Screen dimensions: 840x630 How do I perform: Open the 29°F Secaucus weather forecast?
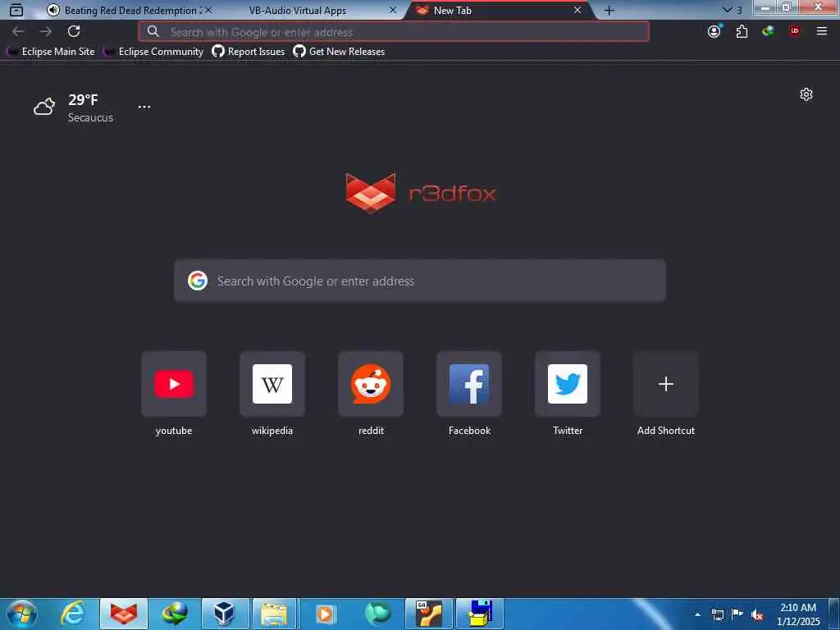point(73,107)
